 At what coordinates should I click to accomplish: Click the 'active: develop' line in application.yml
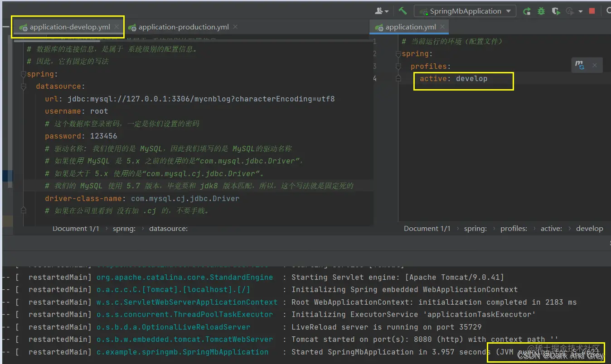point(453,78)
